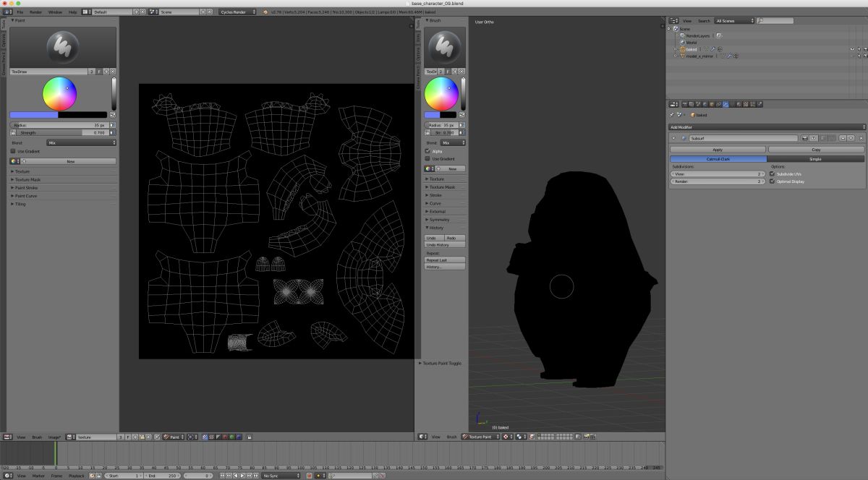Open the Render menu
Image resolution: width=868 pixels, height=480 pixels.
[35, 12]
